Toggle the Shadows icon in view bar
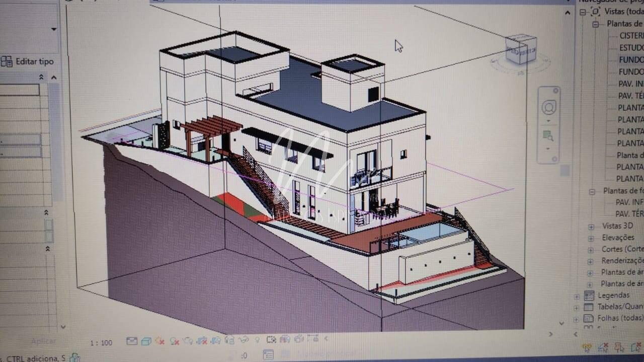The height and width of the screenshot is (362, 644). tap(175, 341)
